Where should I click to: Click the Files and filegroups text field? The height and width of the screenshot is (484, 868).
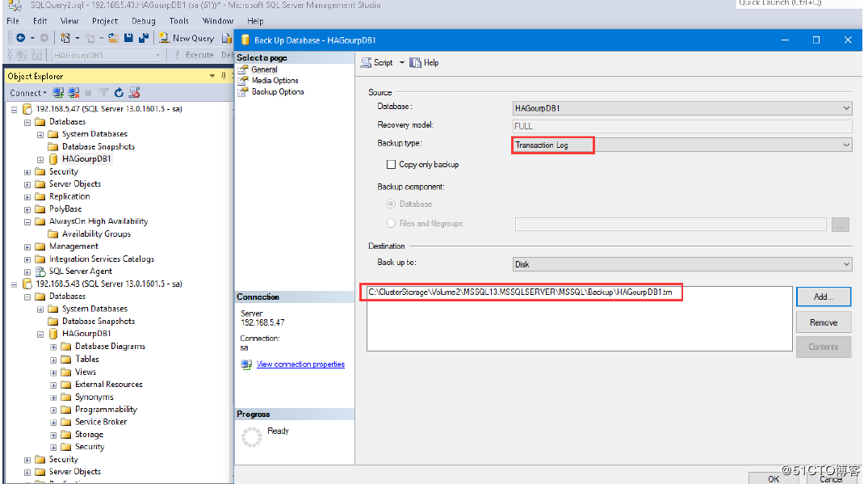[670, 224]
